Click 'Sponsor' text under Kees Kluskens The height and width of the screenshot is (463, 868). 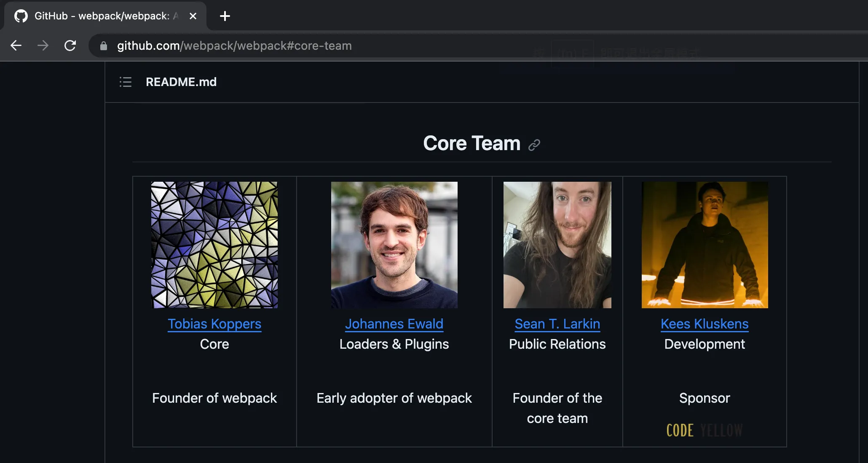tap(705, 398)
